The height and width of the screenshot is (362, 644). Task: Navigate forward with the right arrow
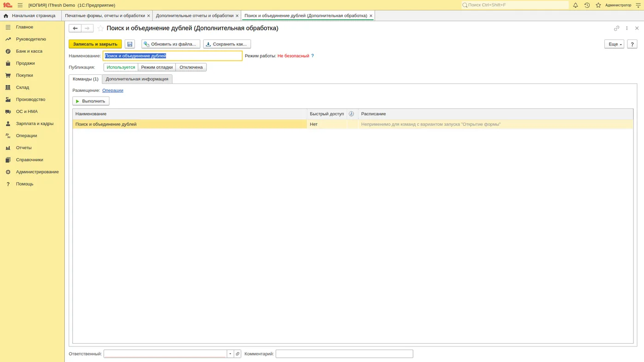pyautogui.click(x=87, y=28)
